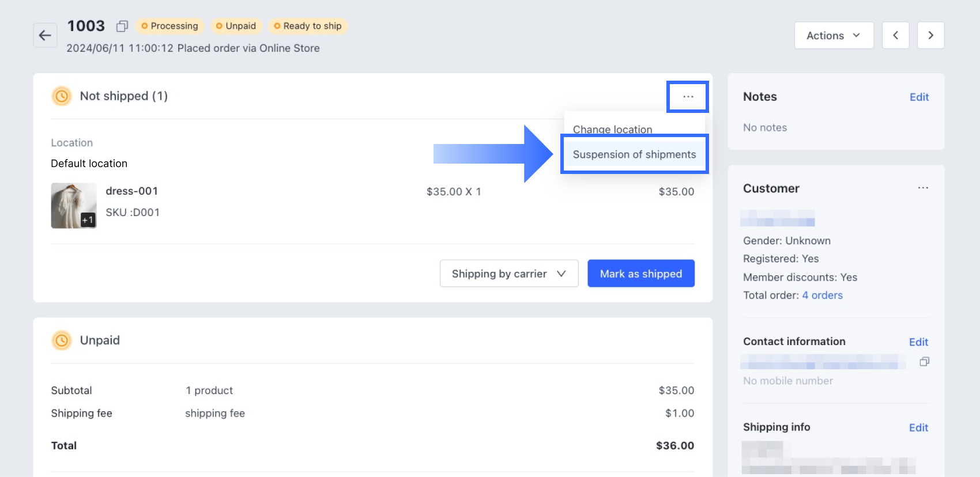This screenshot has height=477, width=980.
Task: Open the customer's 4 orders link
Action: pos(822,296)
